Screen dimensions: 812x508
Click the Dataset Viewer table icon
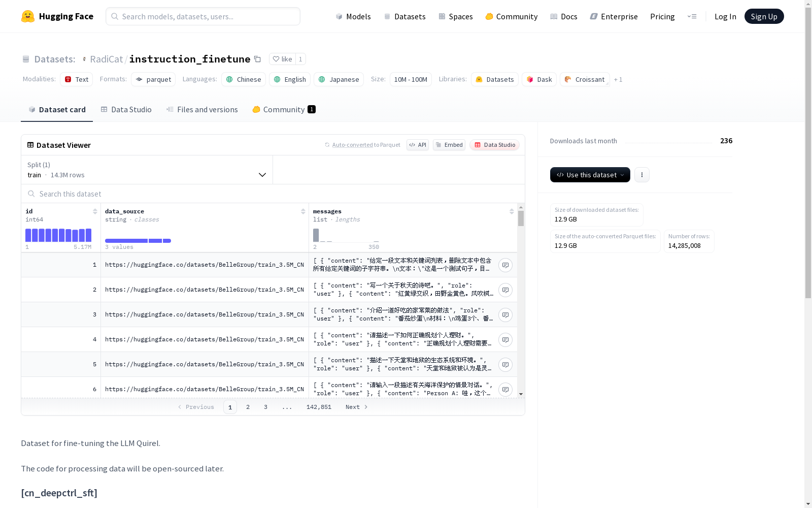[x=30, y=145]
